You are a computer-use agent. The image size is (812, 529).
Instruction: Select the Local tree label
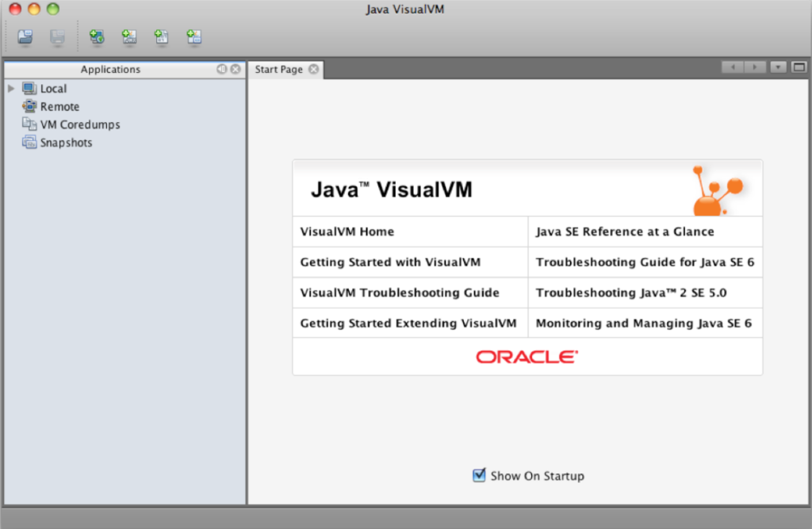[x=53, y=89]
